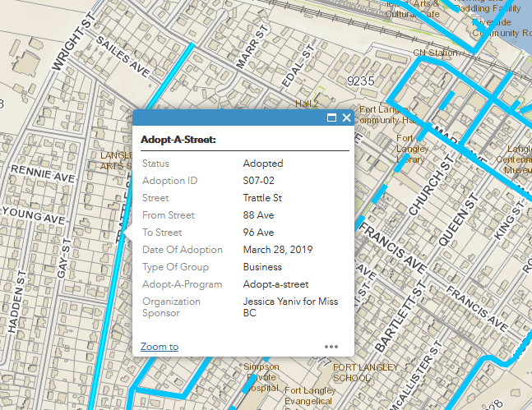Click the Wright St road label
The height and width of the screenshot is (410, 532).
pyautogui.click(x=72, y=41)
